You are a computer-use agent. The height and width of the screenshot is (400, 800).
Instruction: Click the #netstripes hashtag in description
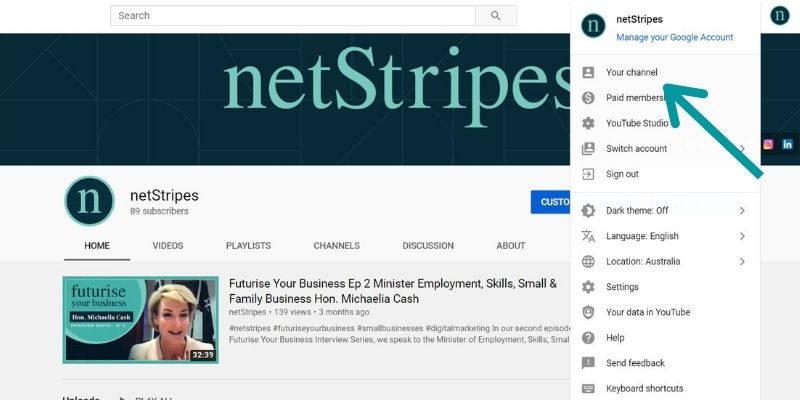click(x=249, y=329)
